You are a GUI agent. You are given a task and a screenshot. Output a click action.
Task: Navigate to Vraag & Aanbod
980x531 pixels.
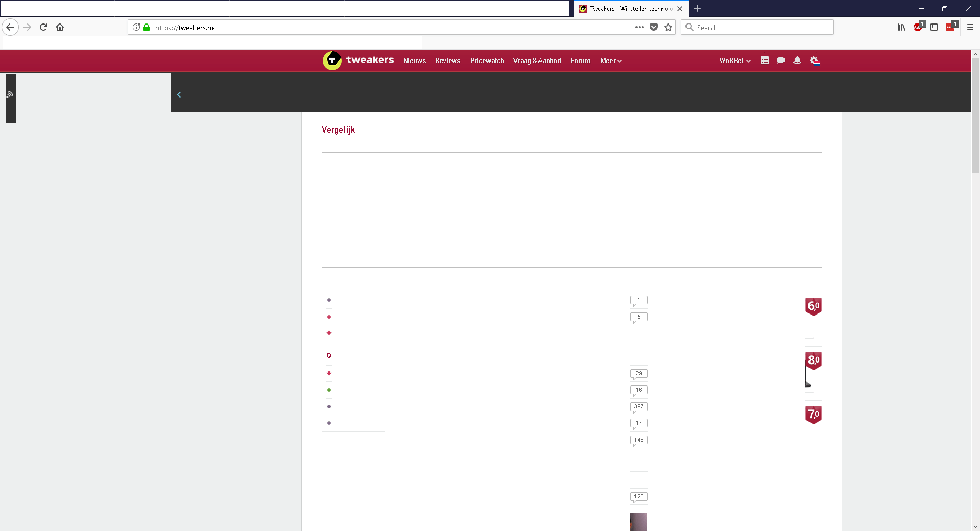click(537, 61)
